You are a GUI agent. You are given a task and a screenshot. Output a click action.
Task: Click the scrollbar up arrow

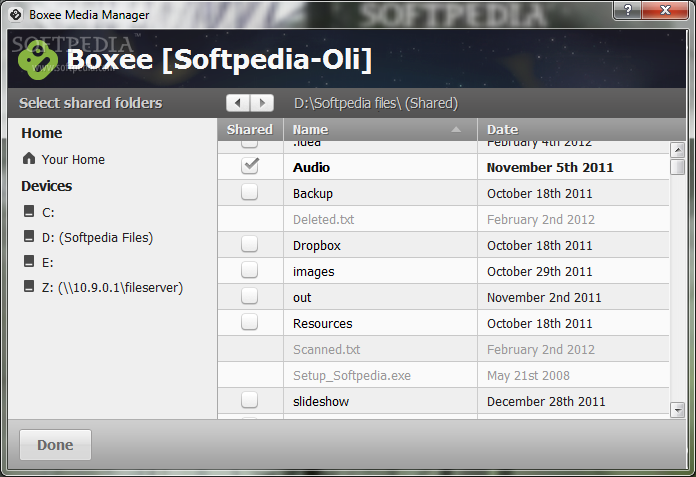[677, 150]
